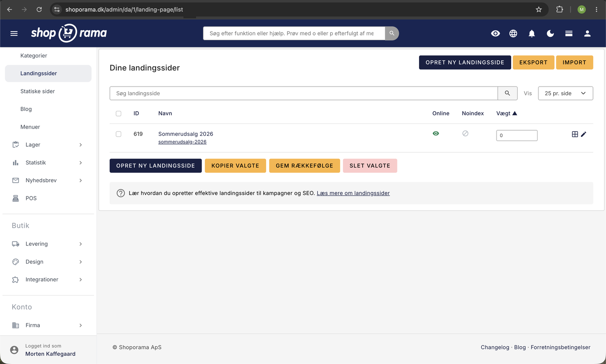Toggle online eye for Sommerudsalg 2026
606x364 pixels.
pyautogui.click(x=436, y=133)
